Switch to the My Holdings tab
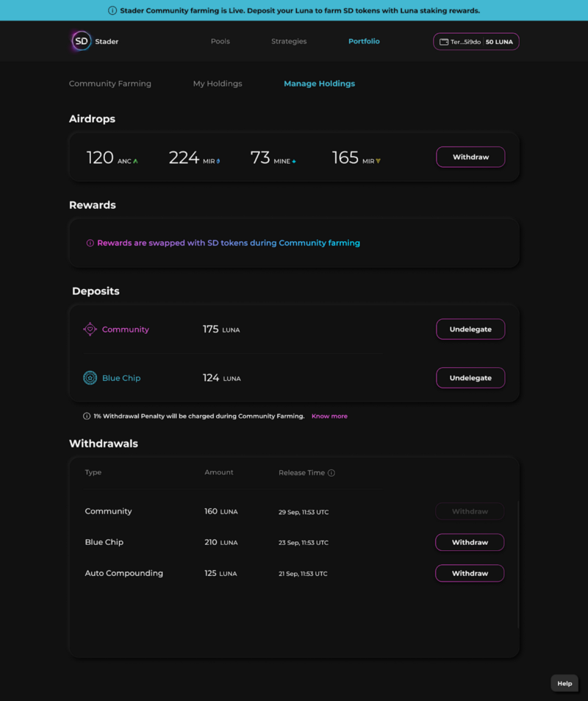The image size is (588, 701). 218,84
